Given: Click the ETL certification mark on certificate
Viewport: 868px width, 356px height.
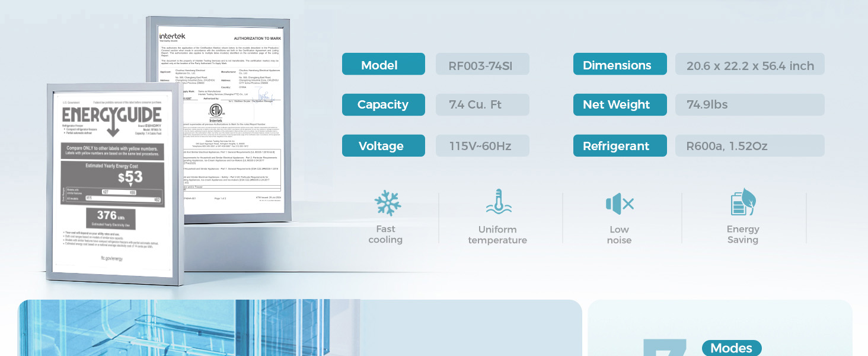Looking at the screenshot, I should (215, 112).
